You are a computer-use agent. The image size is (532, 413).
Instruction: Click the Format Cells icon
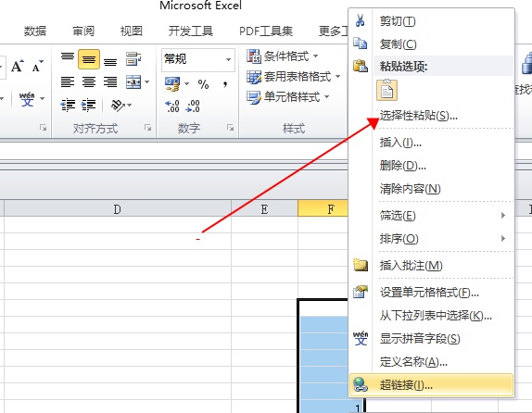(361, 292)
